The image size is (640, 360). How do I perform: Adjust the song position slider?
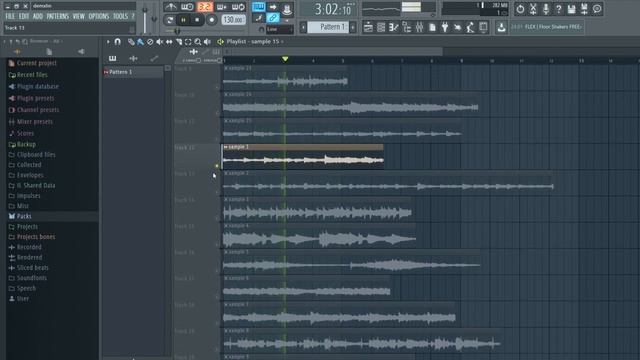pyautogui.click(x=204, y=31)
